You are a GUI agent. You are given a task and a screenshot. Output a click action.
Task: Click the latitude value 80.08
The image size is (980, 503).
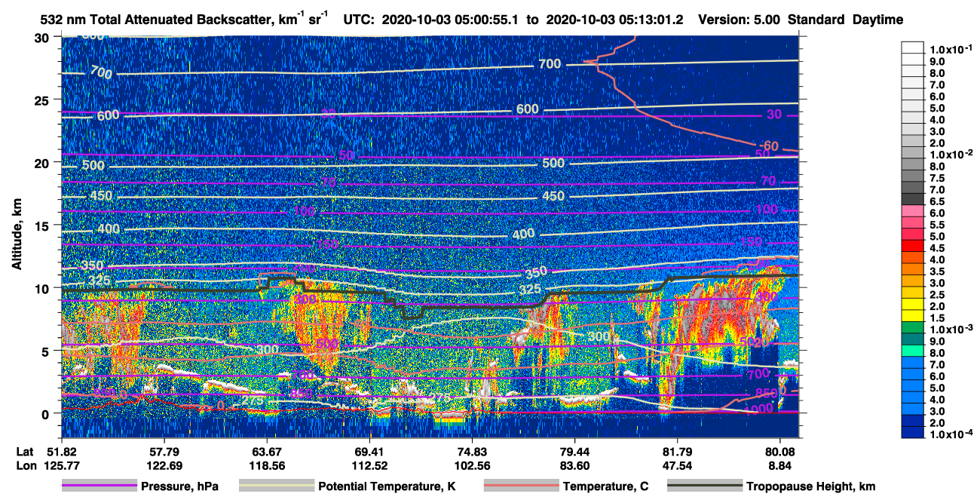click(x=780, y=451)
